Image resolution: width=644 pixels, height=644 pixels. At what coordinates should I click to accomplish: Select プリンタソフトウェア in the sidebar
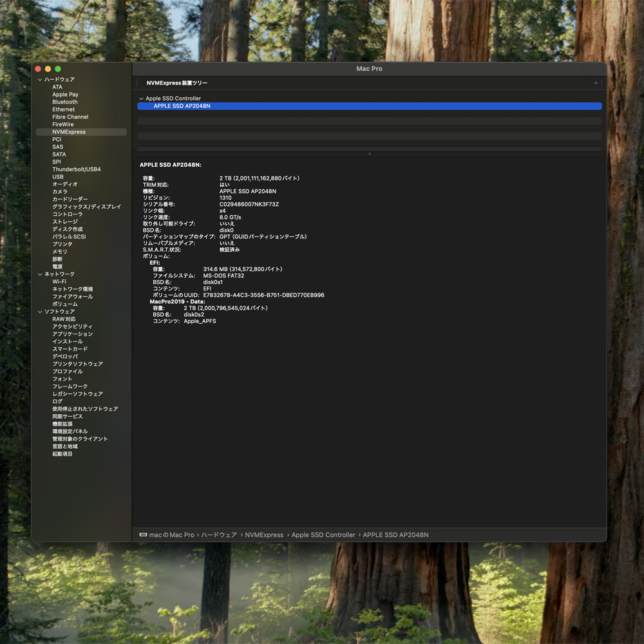point(77,363)
